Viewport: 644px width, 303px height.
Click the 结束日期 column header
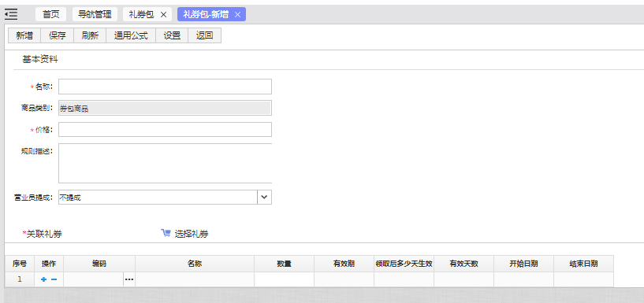(x=583, y=264)
